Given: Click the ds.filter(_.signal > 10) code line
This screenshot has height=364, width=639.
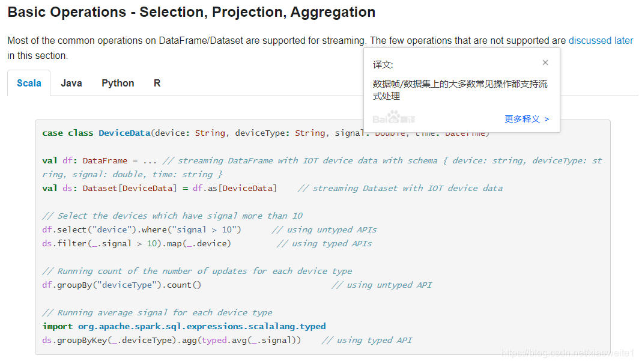Looking at the screenshot, I should (136, 243).
